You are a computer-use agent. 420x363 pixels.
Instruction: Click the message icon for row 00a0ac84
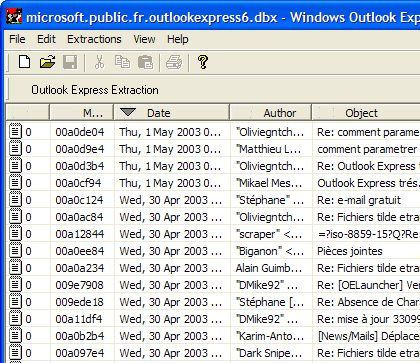(x=15, y=217)
